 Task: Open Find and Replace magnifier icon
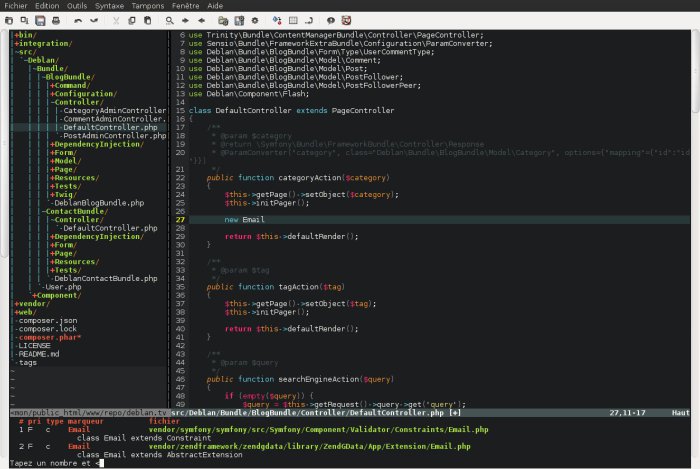(x=170, y=21)
